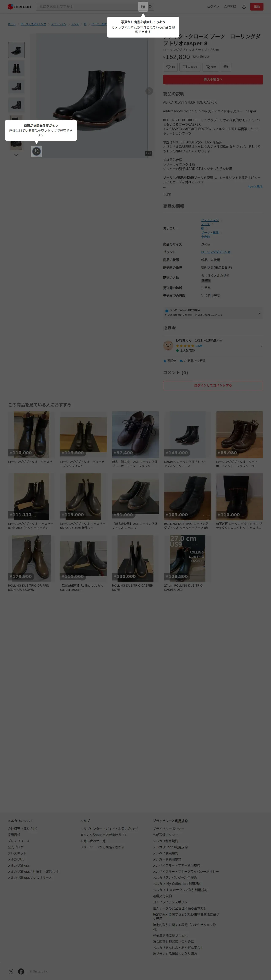Open seller profile via chevron on ひれおくん row
Screen dimensions: 271x980
point(261,345)
